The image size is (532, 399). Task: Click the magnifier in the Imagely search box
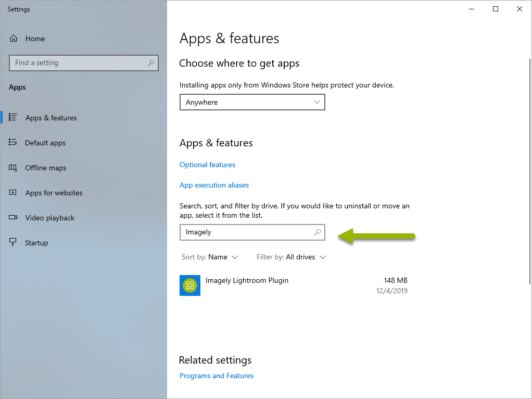click(318, 232)
